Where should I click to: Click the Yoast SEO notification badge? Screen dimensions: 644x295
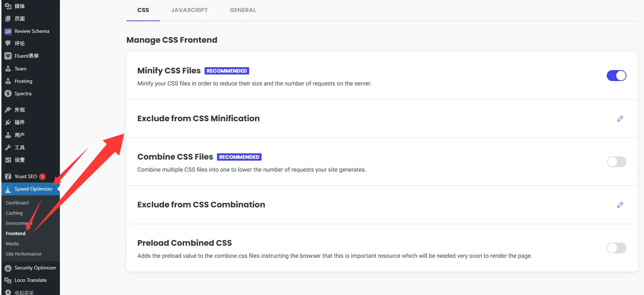42,177
